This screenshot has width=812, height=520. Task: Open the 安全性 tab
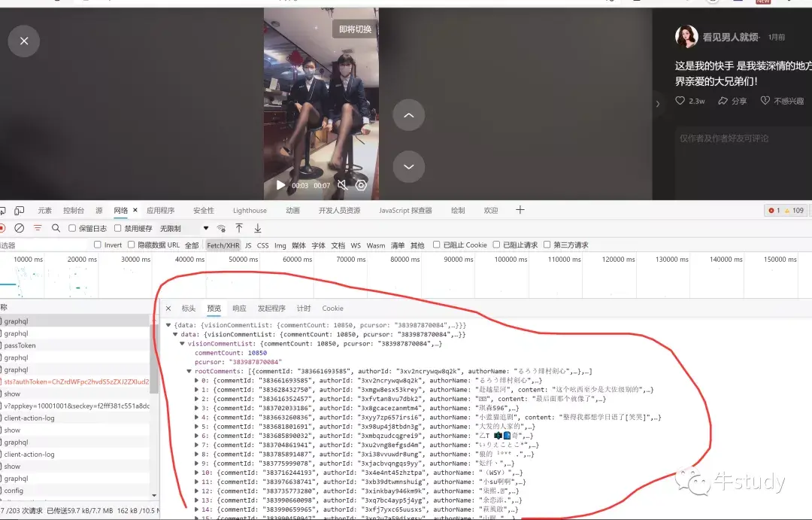[204, 211]
